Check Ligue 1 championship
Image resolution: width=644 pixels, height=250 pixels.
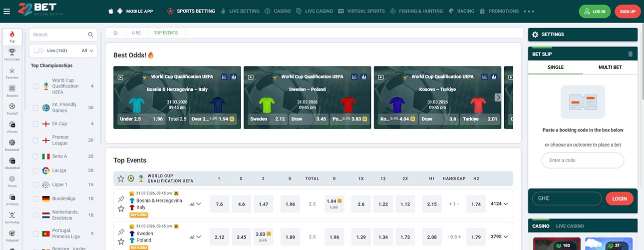35,184
